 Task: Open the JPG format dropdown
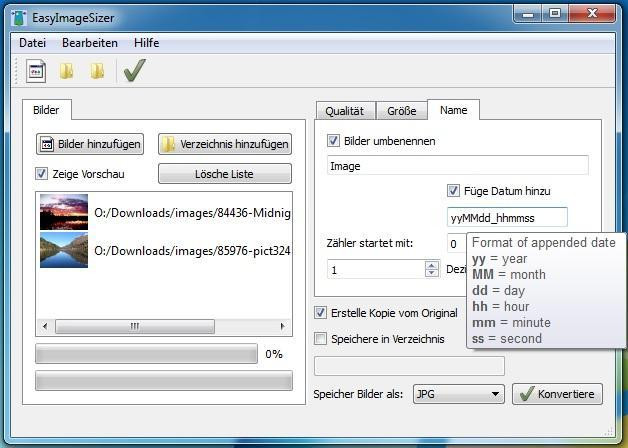coord(459,394)
